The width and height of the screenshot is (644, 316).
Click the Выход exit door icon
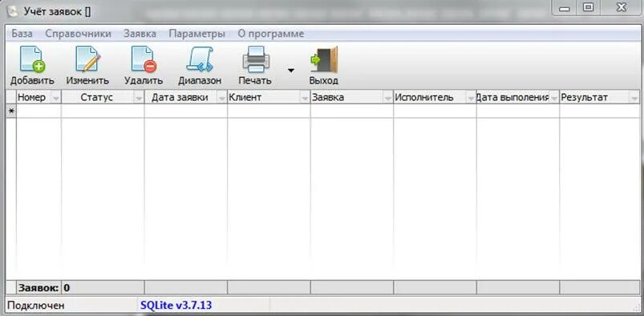pos(324,59)
